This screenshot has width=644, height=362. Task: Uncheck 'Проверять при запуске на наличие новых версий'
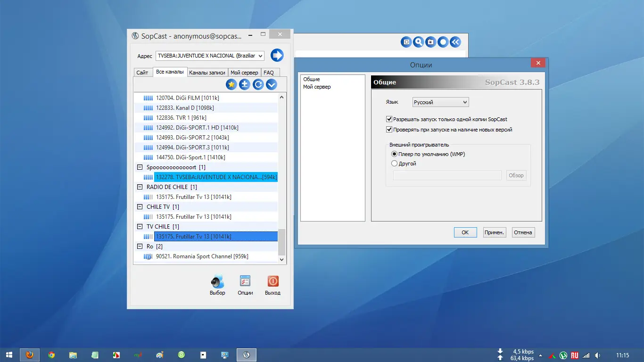point(389,130)
